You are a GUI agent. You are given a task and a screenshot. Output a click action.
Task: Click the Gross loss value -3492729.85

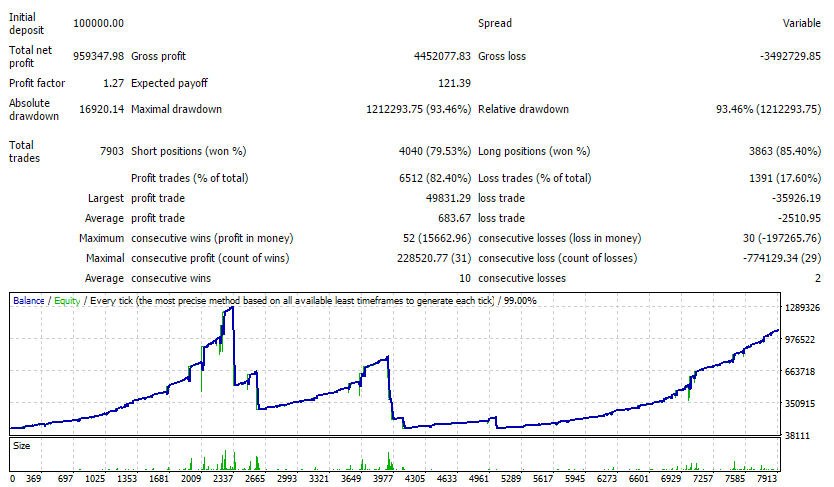(x=790, y=56)
